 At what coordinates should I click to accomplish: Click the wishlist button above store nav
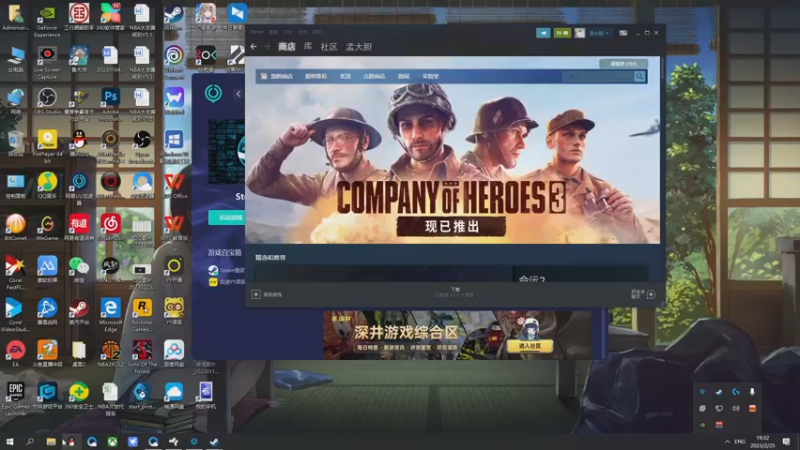click(623, 64)
